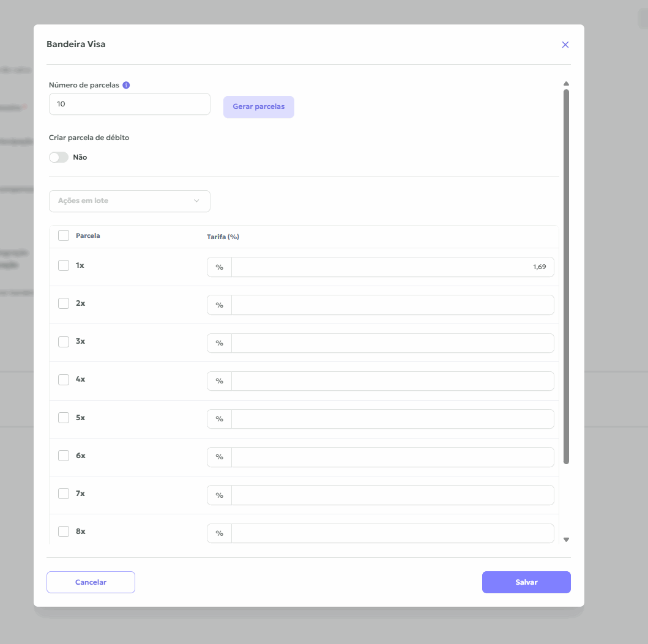Click the tarifa input for 7x
Screen dimensions: 648x644
[x=392, y=495]
